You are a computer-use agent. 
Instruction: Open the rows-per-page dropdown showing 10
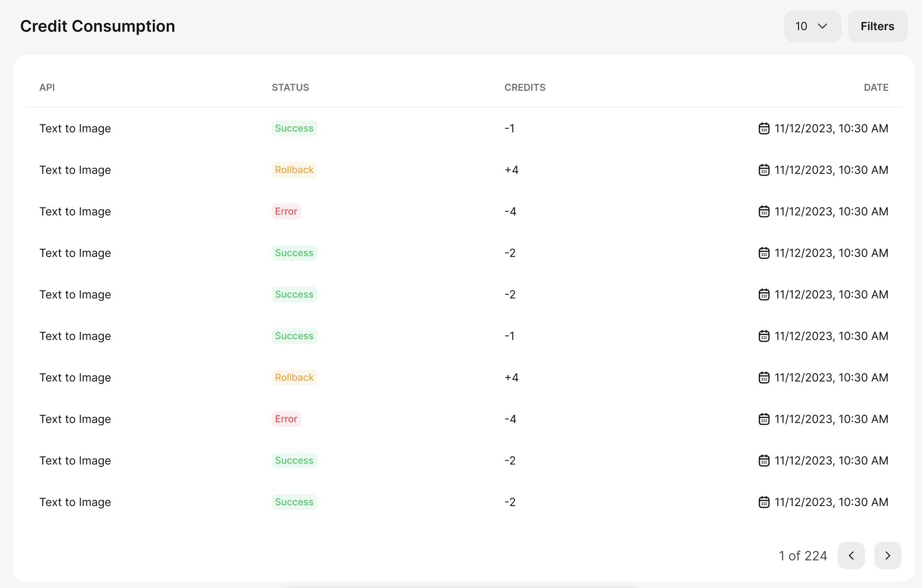(812, 26)
